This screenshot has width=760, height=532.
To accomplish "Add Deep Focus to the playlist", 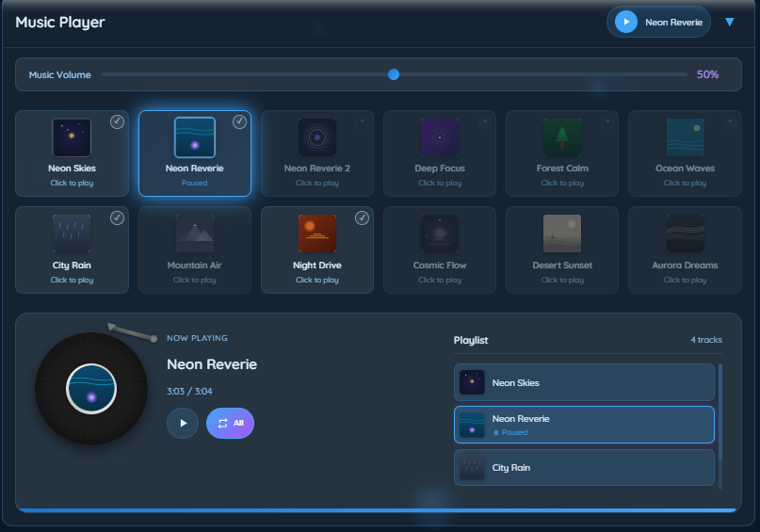I will [485, 121].
